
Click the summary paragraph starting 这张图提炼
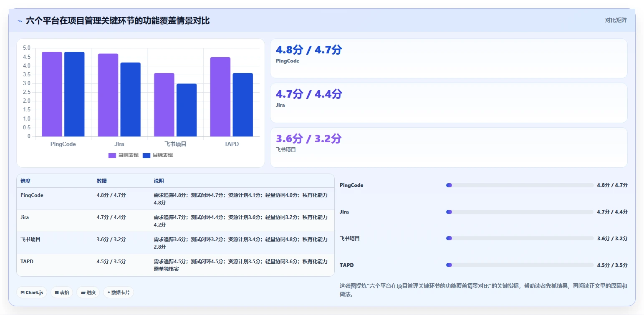tap(483, 290)
